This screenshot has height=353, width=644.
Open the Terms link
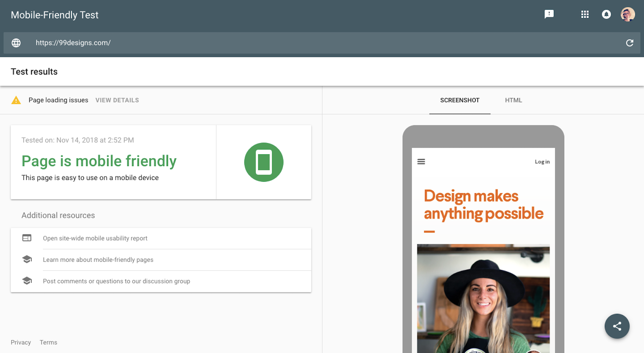click(48, 342)
